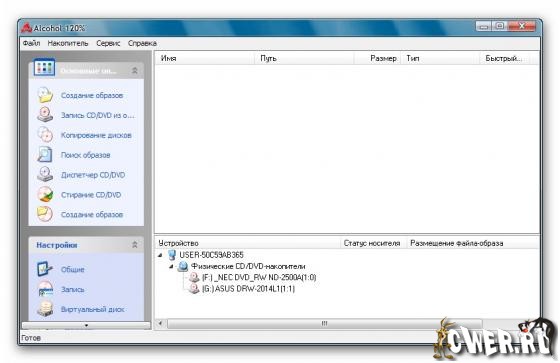Click the Устройство column header
This screenshot has height=363, width=560.
[x=248, y=243]
